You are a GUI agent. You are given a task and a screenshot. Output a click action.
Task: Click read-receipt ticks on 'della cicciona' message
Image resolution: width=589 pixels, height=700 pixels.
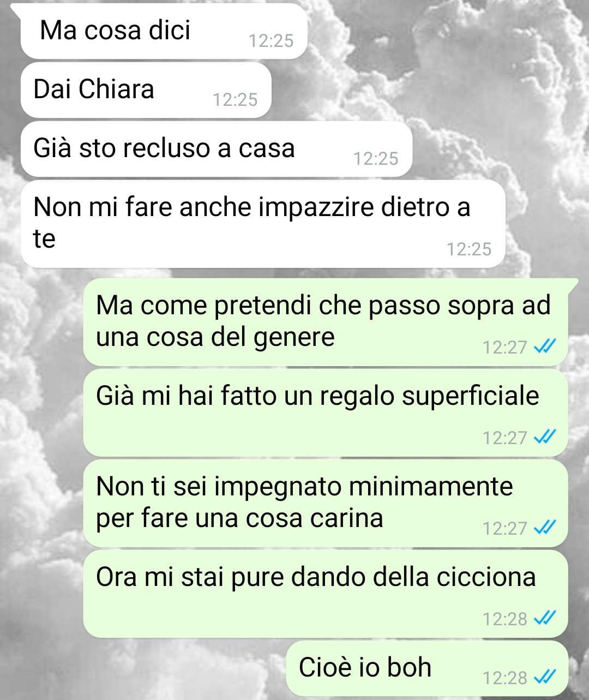click(544, 618)
